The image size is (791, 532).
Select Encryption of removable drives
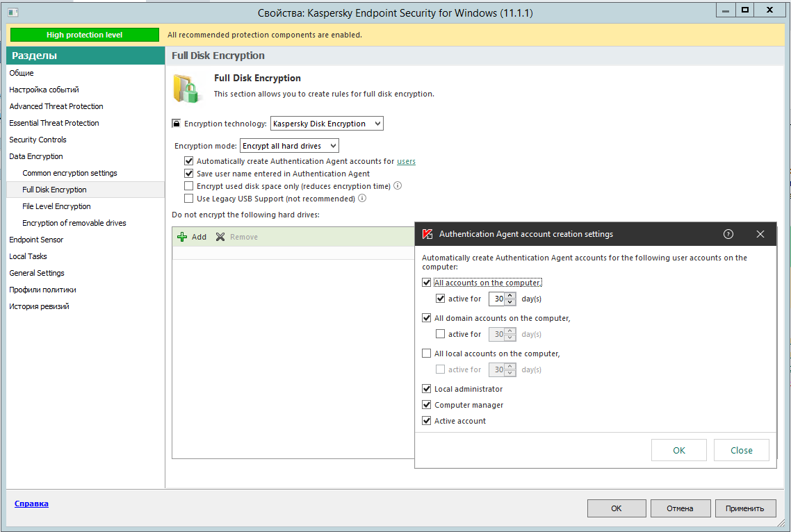click(74, 223)
